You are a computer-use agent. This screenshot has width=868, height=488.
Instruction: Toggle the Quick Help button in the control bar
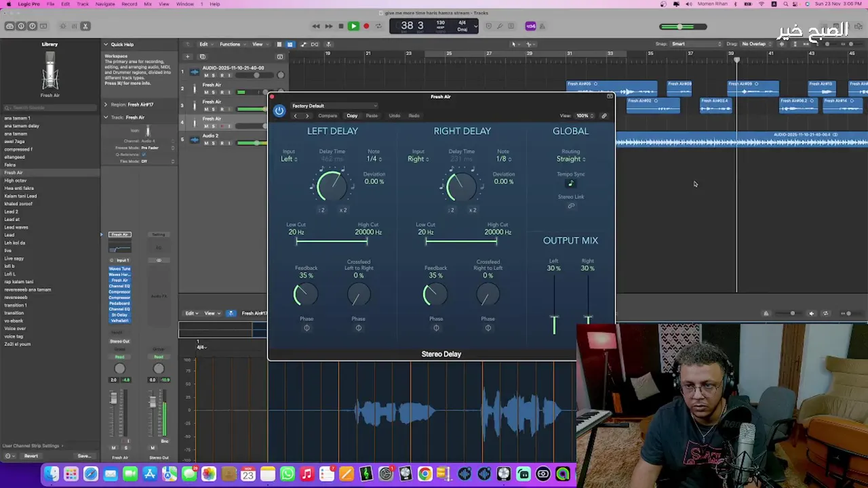tap(32, 26)
